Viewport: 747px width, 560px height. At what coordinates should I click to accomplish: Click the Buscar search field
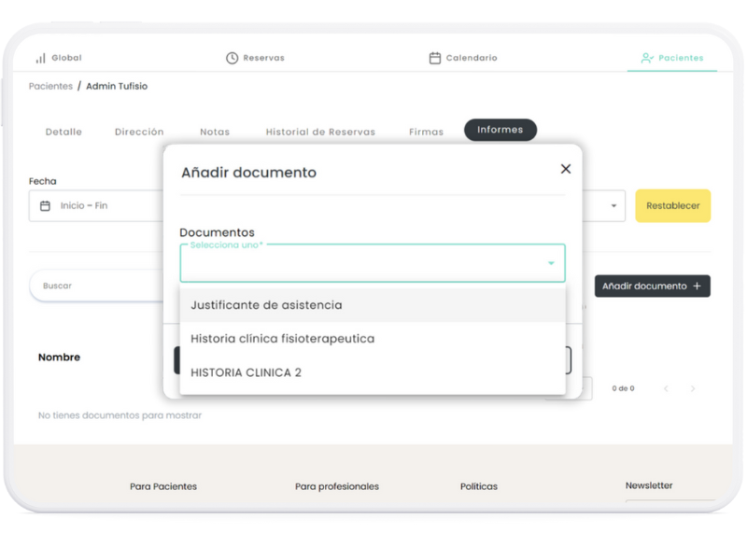click(97, 286)
